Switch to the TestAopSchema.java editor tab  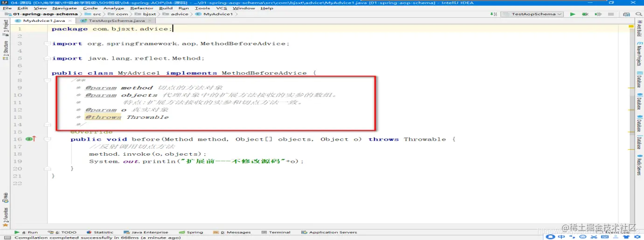117,21
